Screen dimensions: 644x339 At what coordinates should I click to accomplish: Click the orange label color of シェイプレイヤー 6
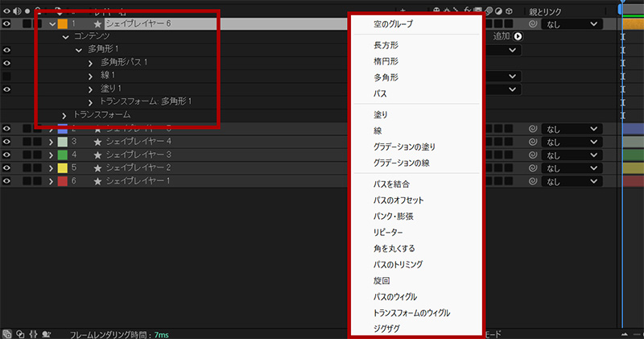click(x=63, y=24)
